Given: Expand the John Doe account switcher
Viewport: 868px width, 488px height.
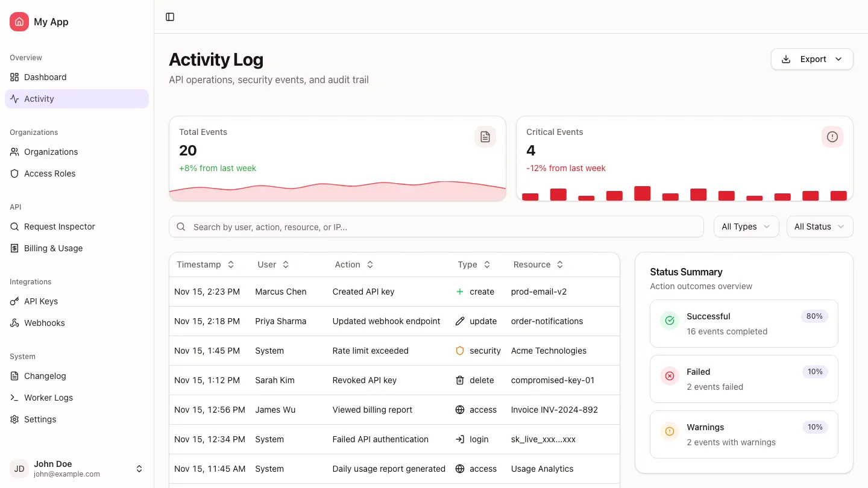Looking at the screenshot, I should tap(139, 468).
